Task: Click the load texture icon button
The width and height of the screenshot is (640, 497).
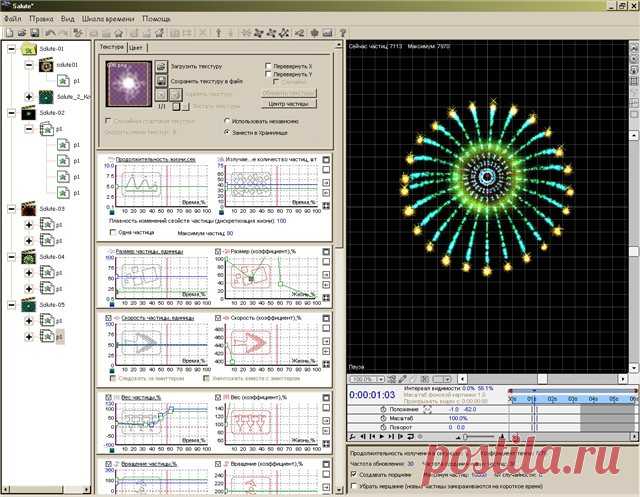Action: click(x=162, y=67)
